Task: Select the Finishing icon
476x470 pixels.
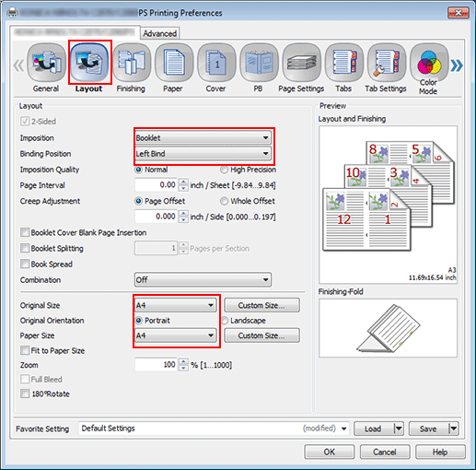Action: (x=132, y=63)
